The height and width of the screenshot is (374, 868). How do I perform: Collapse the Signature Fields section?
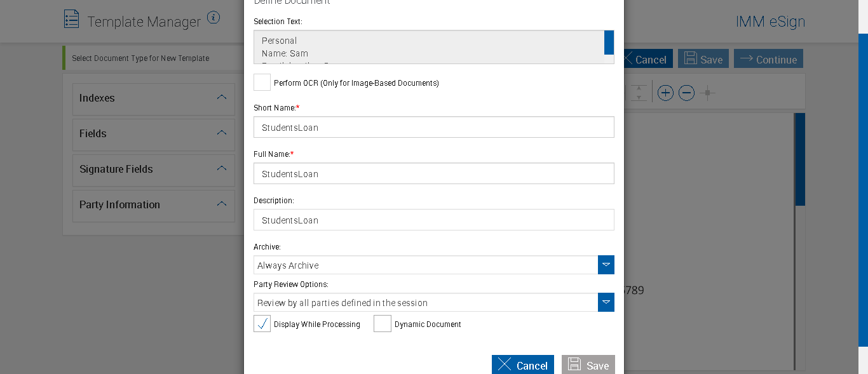[x=221, y=169]
